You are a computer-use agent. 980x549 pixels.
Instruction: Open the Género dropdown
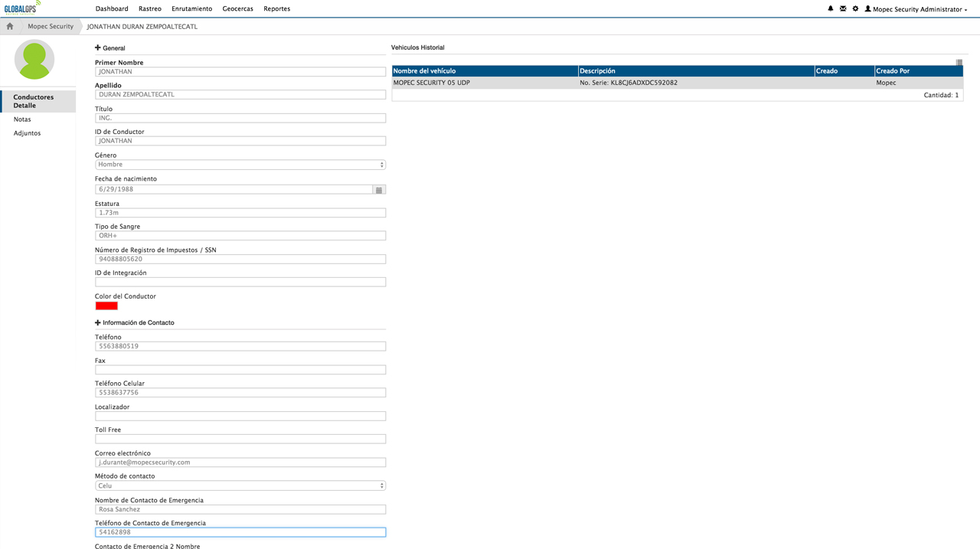240,165
